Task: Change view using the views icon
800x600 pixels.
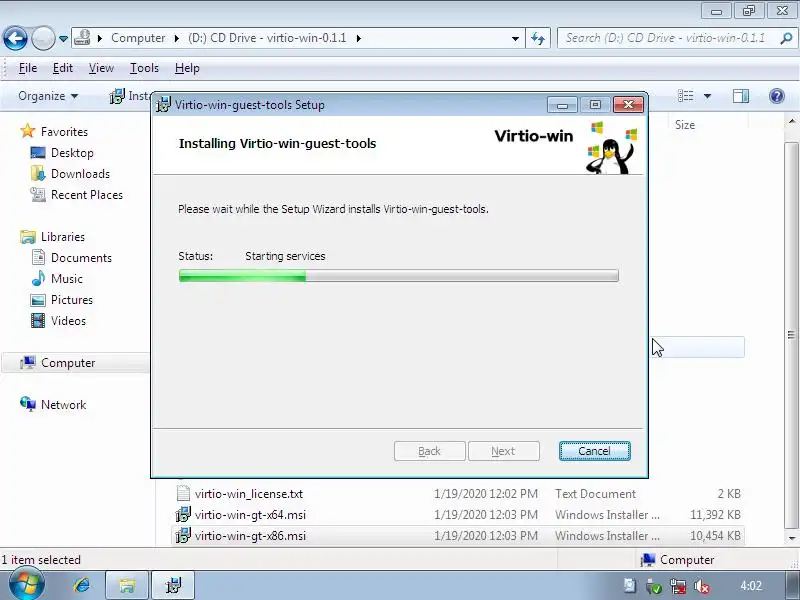Action: tap(685, 96)
